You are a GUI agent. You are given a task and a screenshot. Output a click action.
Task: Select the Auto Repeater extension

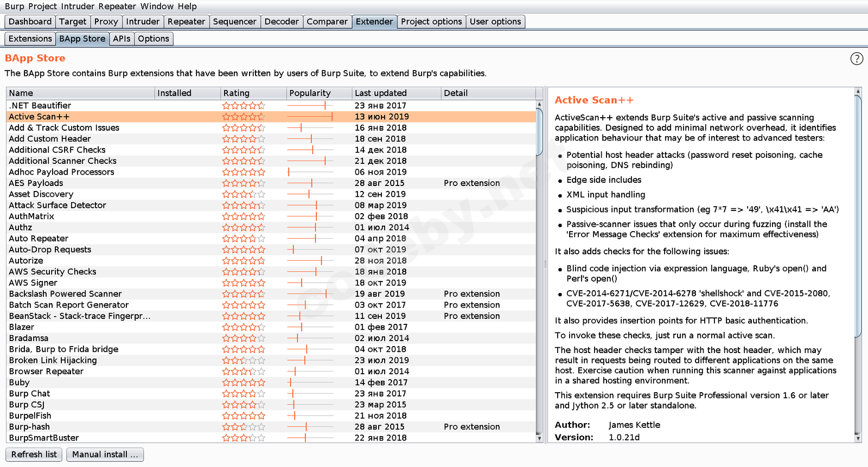(271, 239)
